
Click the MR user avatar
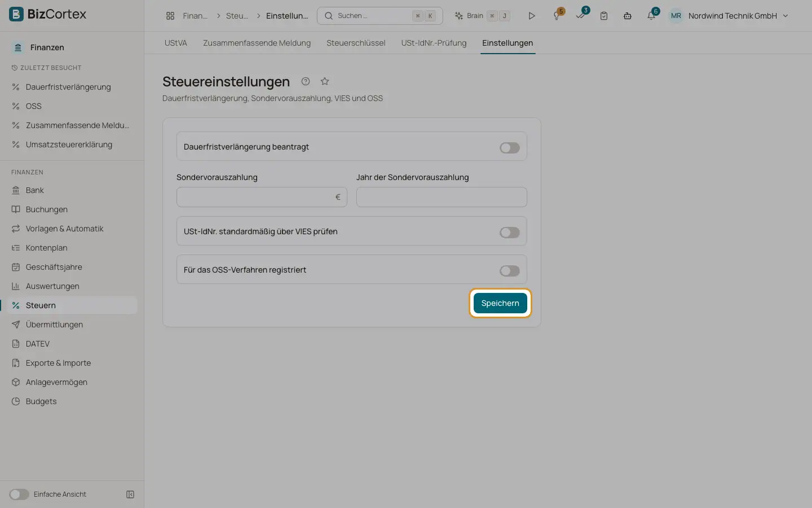[x=676, y=16]
